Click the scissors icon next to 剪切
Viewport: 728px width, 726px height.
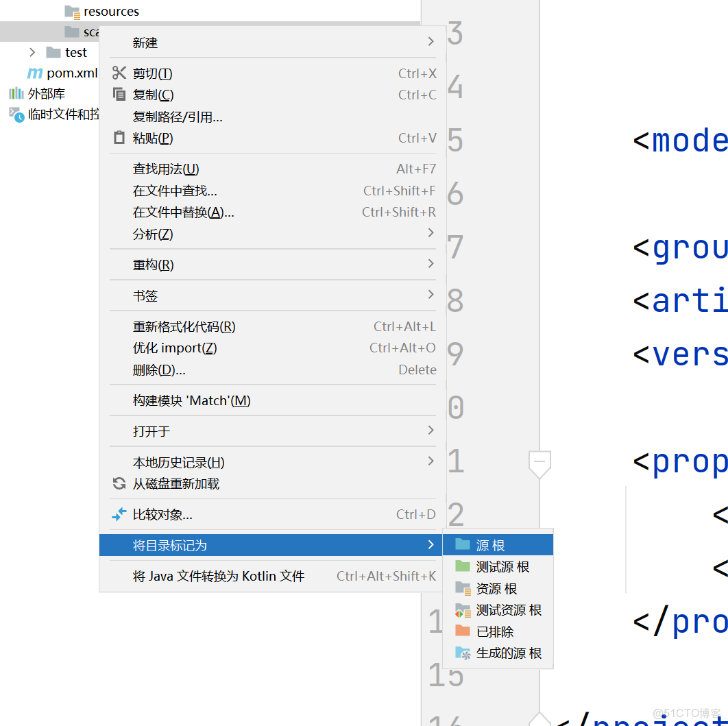coord(118,73)
